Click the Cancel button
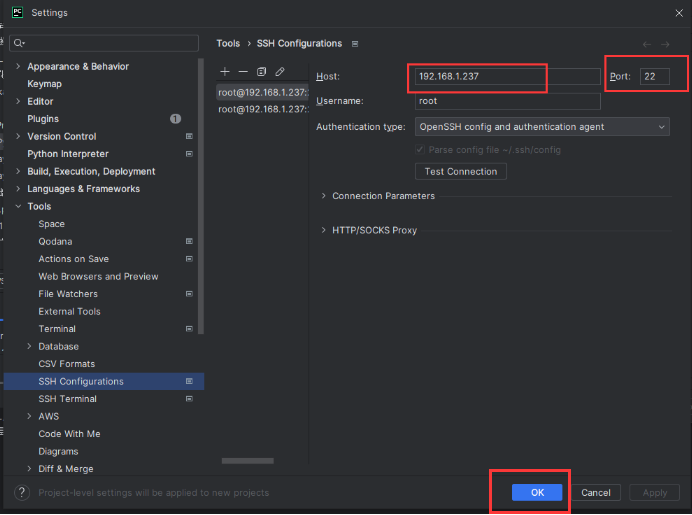692x515 pixels. click(x=595, y=493)
